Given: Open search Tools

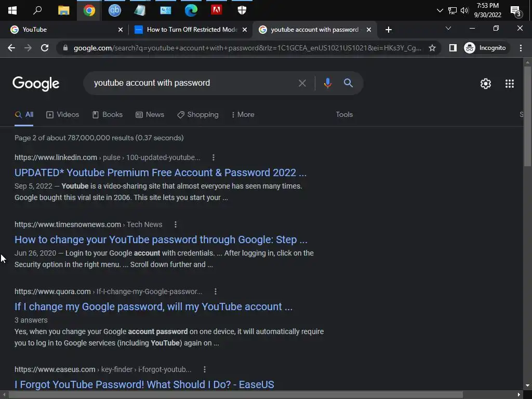Looking at the screenshot, I should point(344,115).
